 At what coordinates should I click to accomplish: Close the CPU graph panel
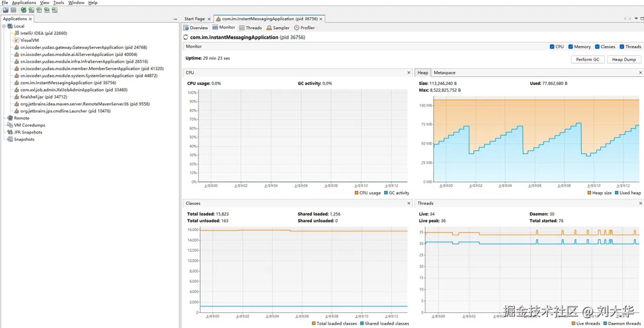pos(408,73)
